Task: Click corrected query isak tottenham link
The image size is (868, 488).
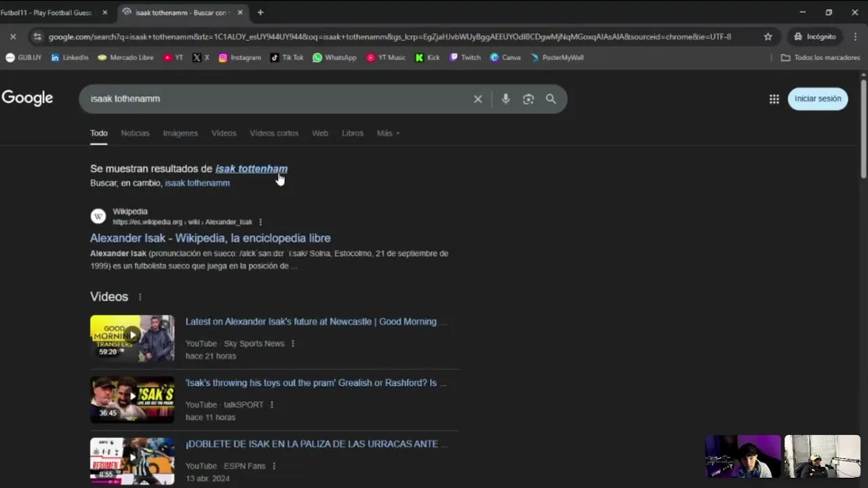Action: (252, 169)
